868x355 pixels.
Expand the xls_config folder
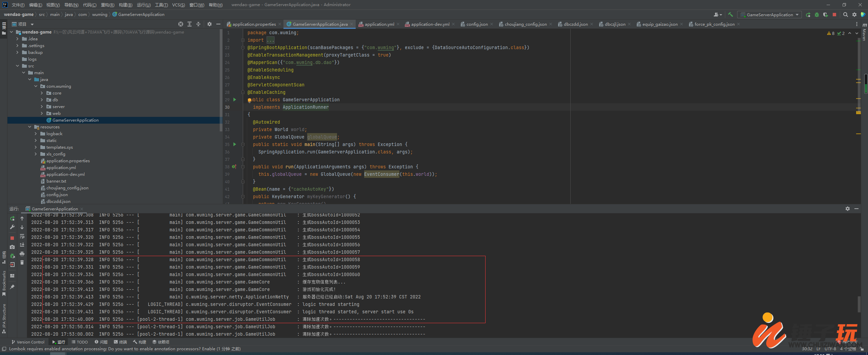tap(36, 154)
